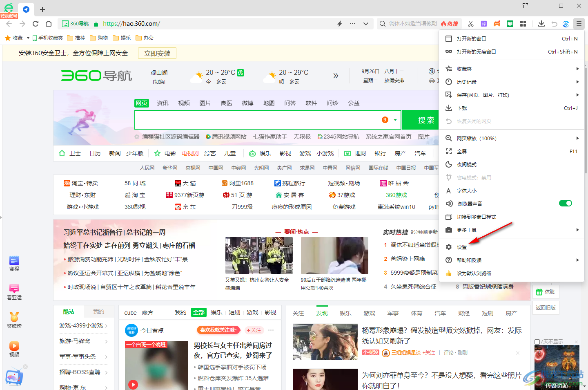The image size is (588, 390).
Task: Click the undo closed tab toolbar icon
Action: (x=554, y=24)
